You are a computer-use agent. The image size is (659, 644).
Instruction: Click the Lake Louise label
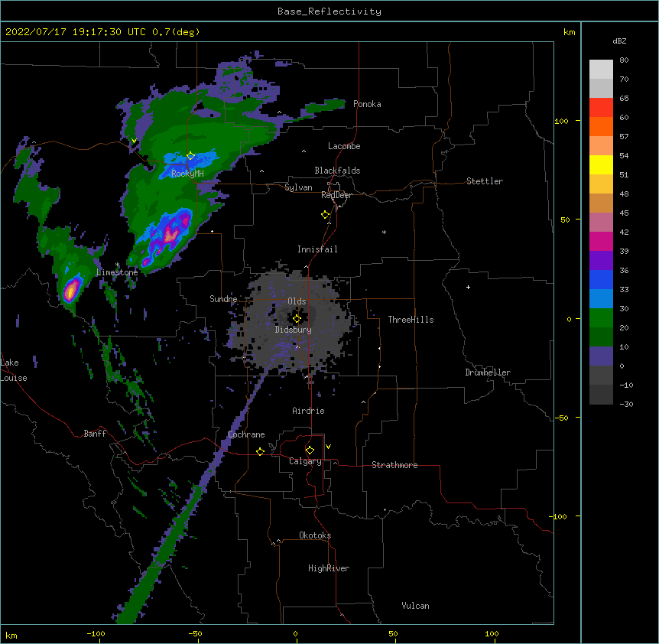point(14,370)
